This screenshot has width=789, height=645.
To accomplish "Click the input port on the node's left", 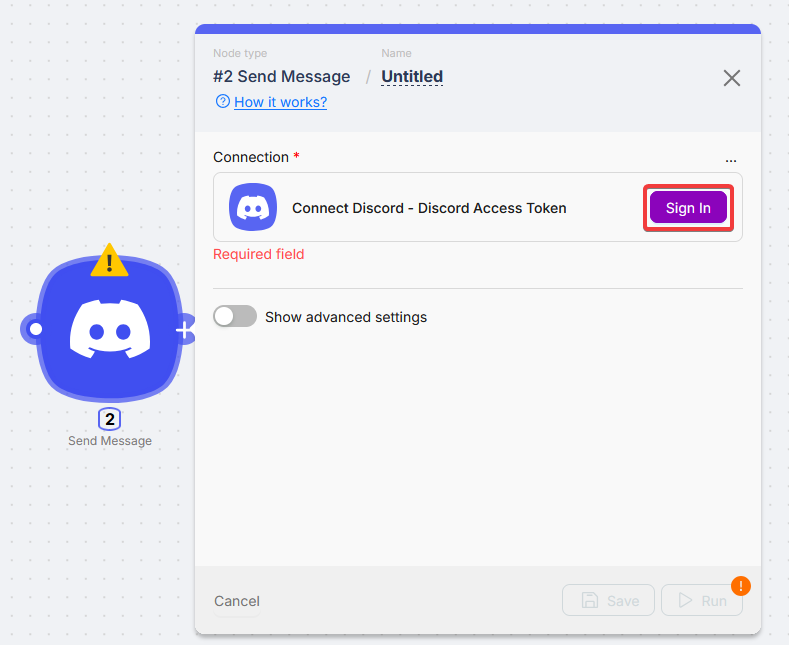I will [35, 328].
